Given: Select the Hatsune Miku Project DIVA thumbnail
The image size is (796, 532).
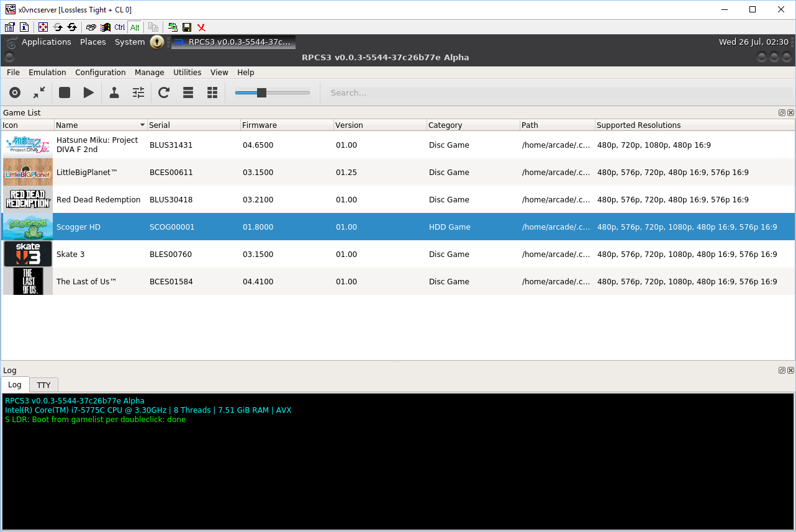Looking at the screenshot, I should pyautogui.click(x=28, y=145).
